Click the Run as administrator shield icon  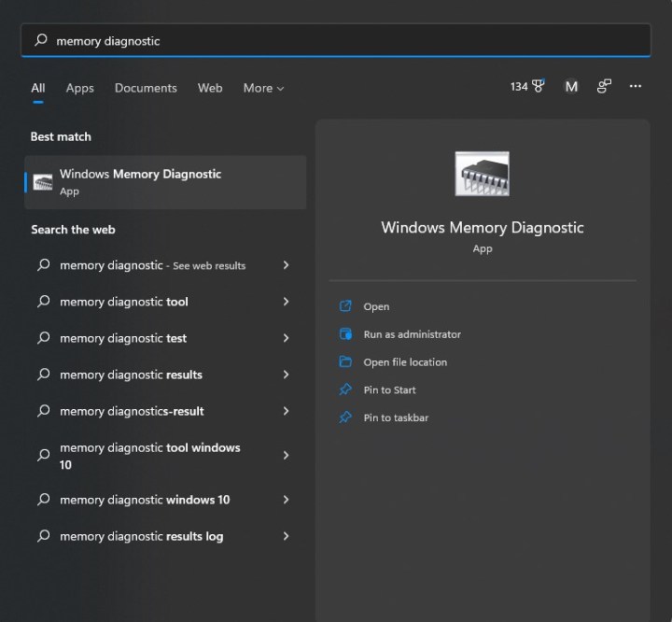click(x=345, y=334)
